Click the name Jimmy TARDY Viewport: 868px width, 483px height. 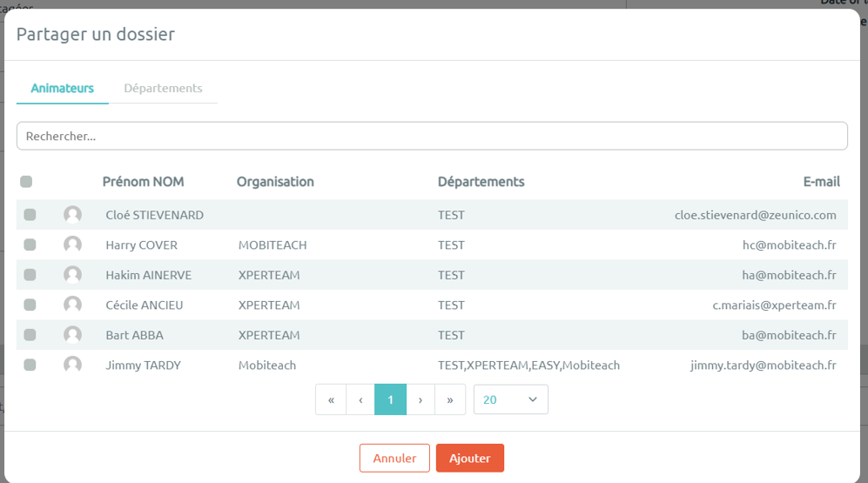tap(143, 366)
